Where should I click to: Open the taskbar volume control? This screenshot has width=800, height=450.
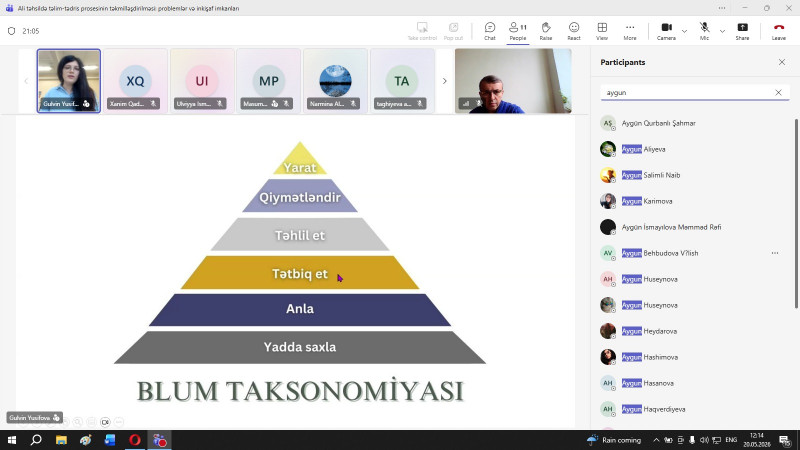(704, 440)
